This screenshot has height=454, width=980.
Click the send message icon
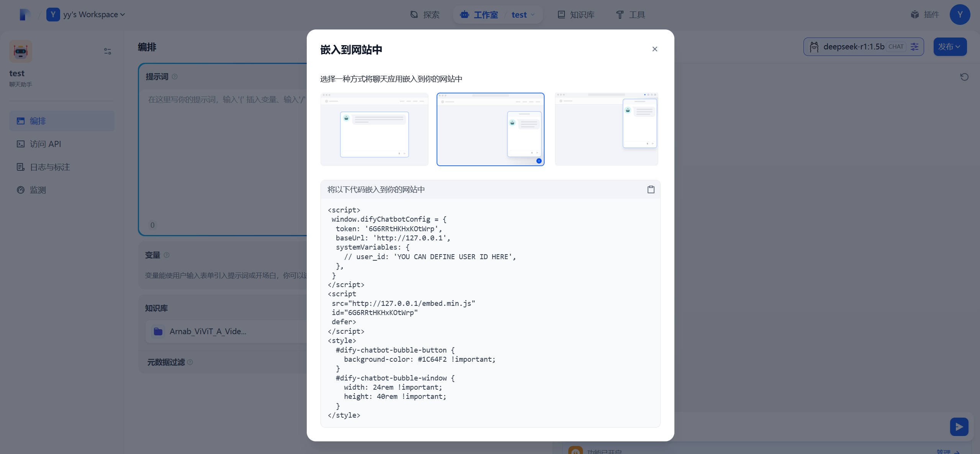pyautogui.click(x=959, y=426)
